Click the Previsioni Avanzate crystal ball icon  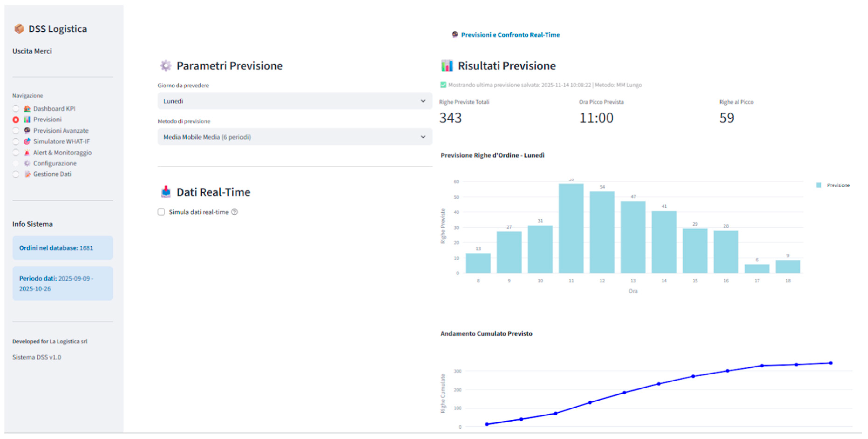point(27,130)
